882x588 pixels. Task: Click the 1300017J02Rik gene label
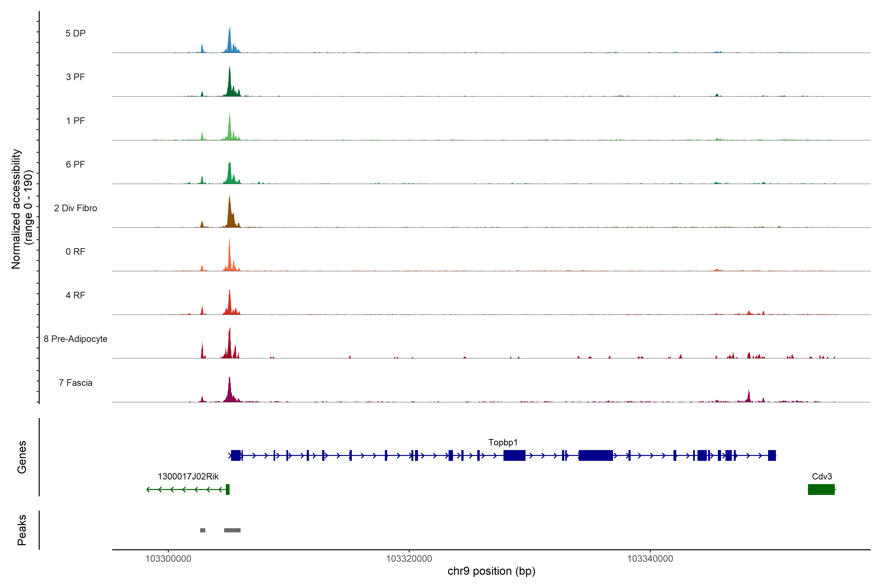[188, 477]
